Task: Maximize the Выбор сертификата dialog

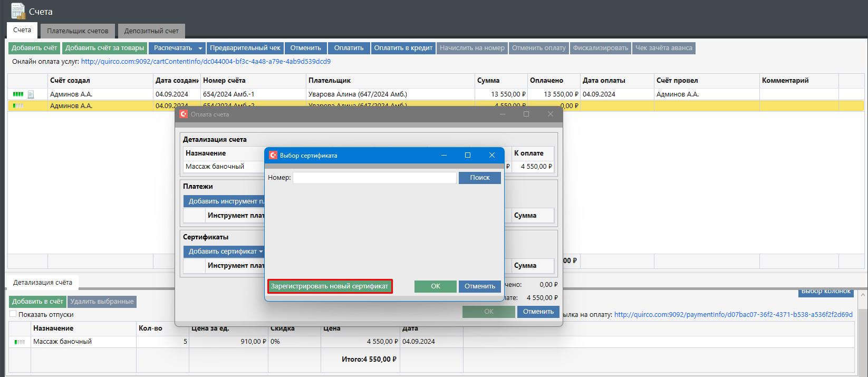Action: (x=467, y=155)
